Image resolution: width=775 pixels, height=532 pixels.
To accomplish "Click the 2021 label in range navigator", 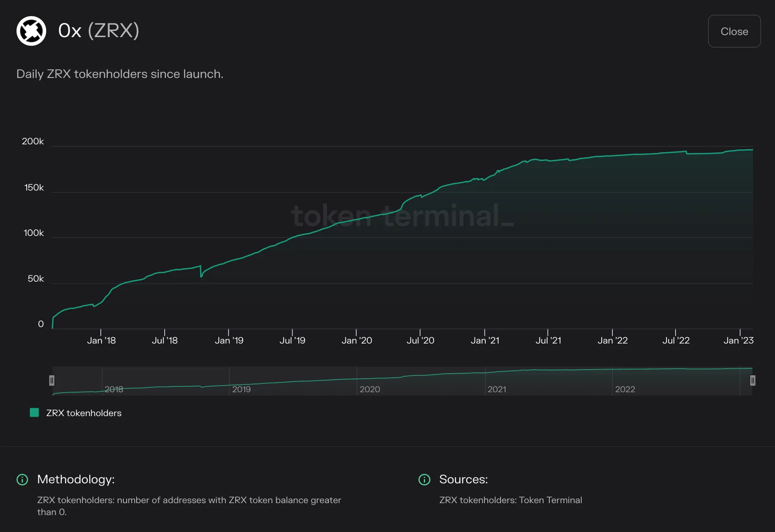I will click(x=497, y=389).
